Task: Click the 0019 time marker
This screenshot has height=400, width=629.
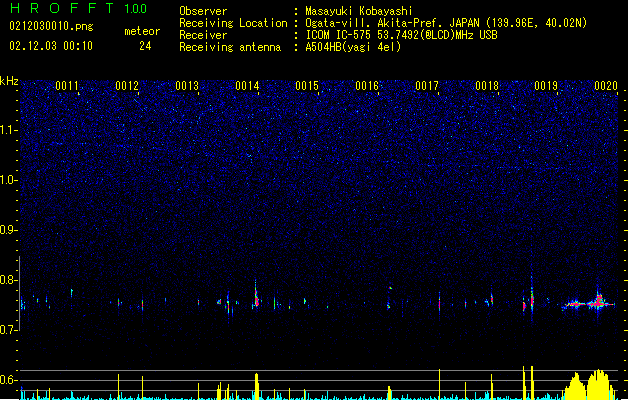Action: pyautogui.click(x=546, y=86)
